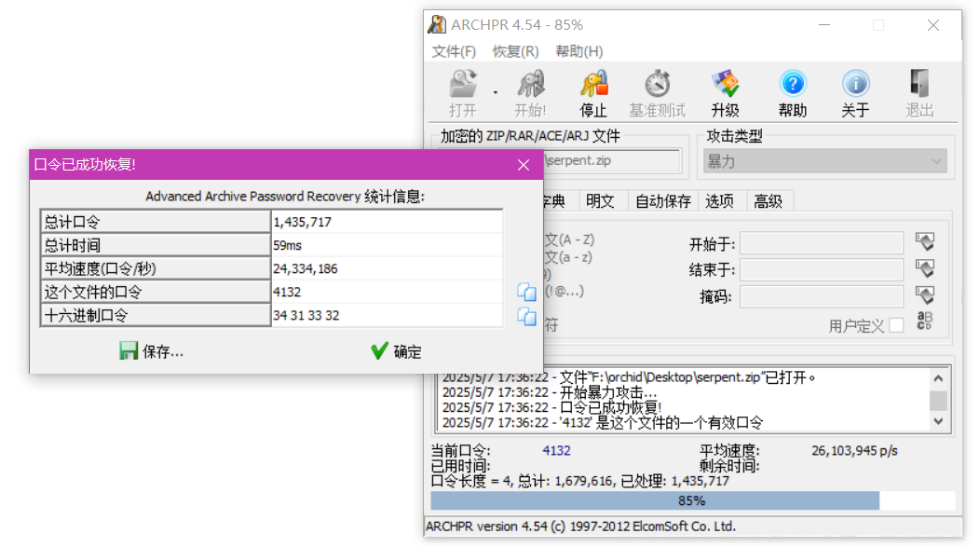Close the ARCHPR main window
The width and height of the screenshot is (980, 547).
[933, 25]
